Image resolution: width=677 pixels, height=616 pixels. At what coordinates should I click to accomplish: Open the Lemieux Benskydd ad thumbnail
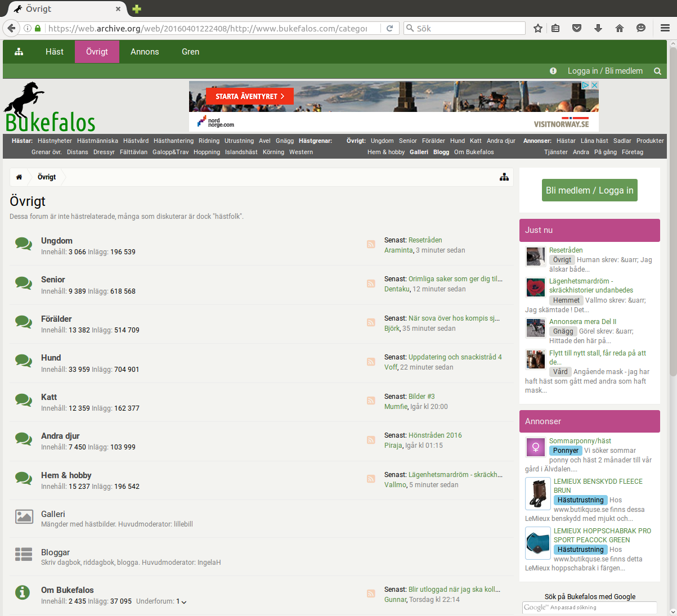(537, 493)
